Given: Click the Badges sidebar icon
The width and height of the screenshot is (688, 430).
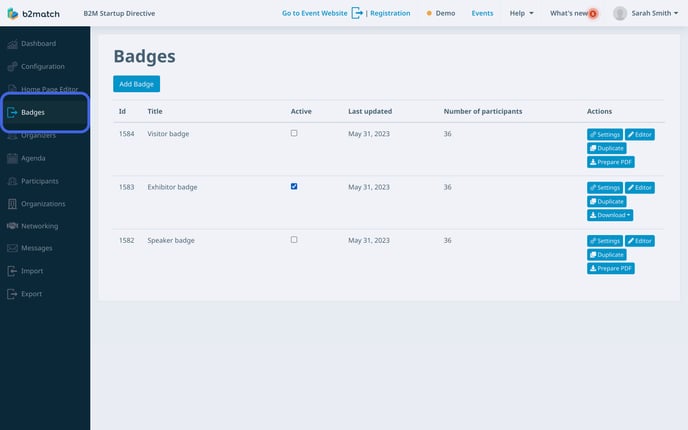Looking at the screenshot, I should coord(12,112).
